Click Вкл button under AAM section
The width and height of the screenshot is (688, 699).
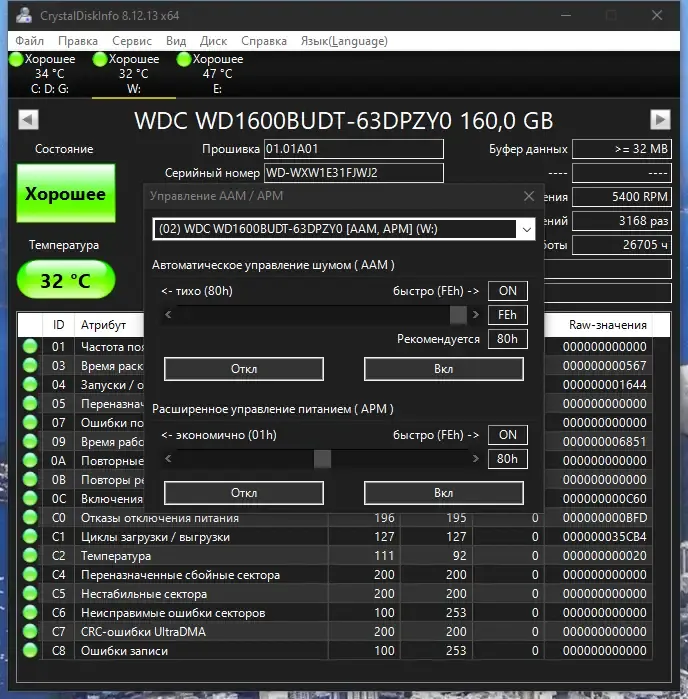[x=444, y=369]
